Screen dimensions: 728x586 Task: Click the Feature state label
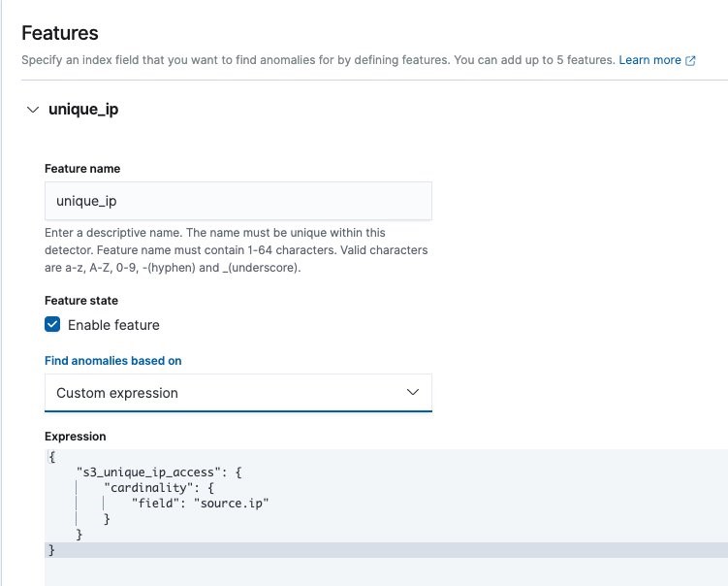[x=81, y=301]
